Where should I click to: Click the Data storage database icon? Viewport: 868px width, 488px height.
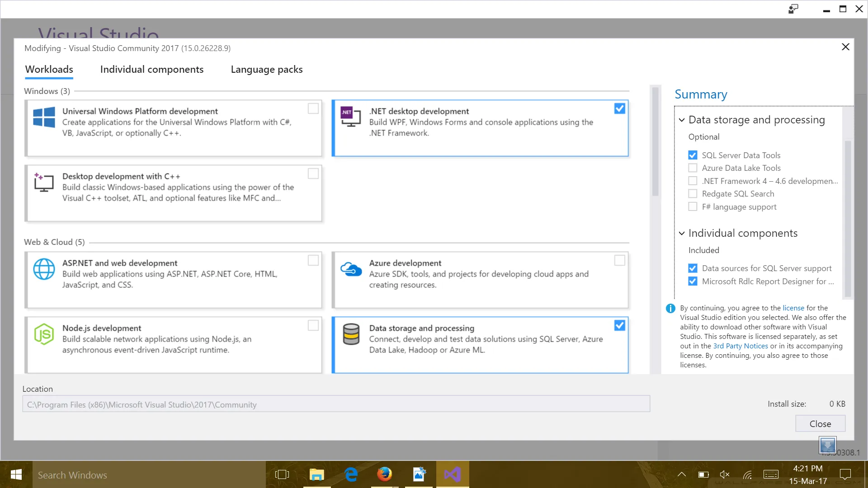pos(351,334)
